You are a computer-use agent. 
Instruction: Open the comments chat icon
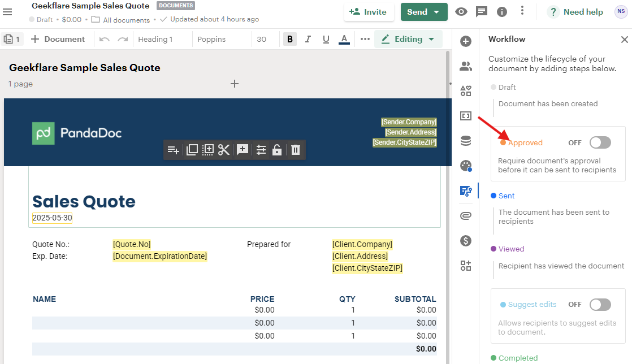(481, 12)
